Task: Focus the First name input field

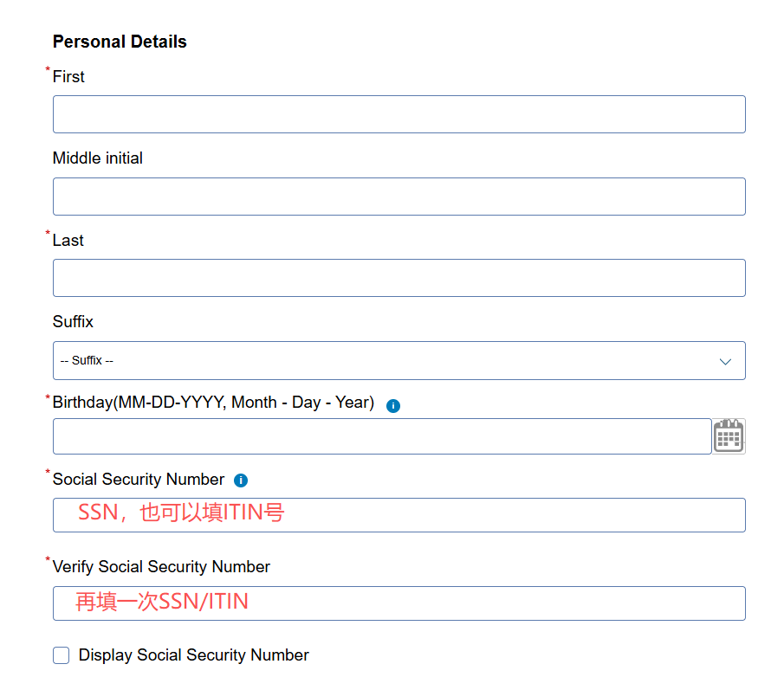Action: pyautogui.click(x=398, y=114)
